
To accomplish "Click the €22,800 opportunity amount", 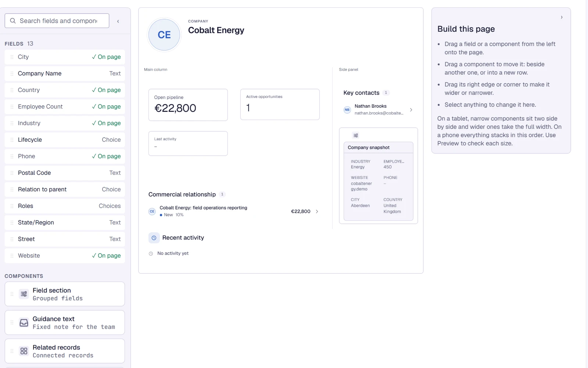I will tap(301, 212).
